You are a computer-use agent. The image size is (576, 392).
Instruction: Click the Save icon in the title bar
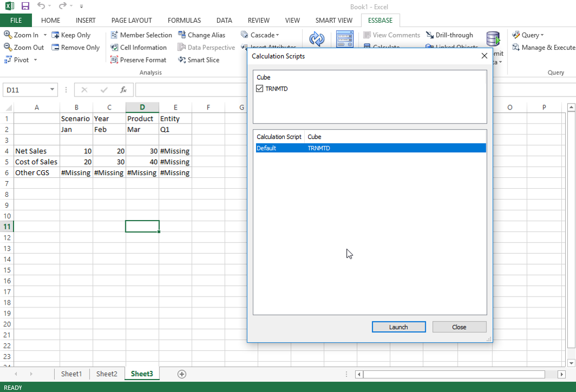pyautogui.click(x=25, y=6)
